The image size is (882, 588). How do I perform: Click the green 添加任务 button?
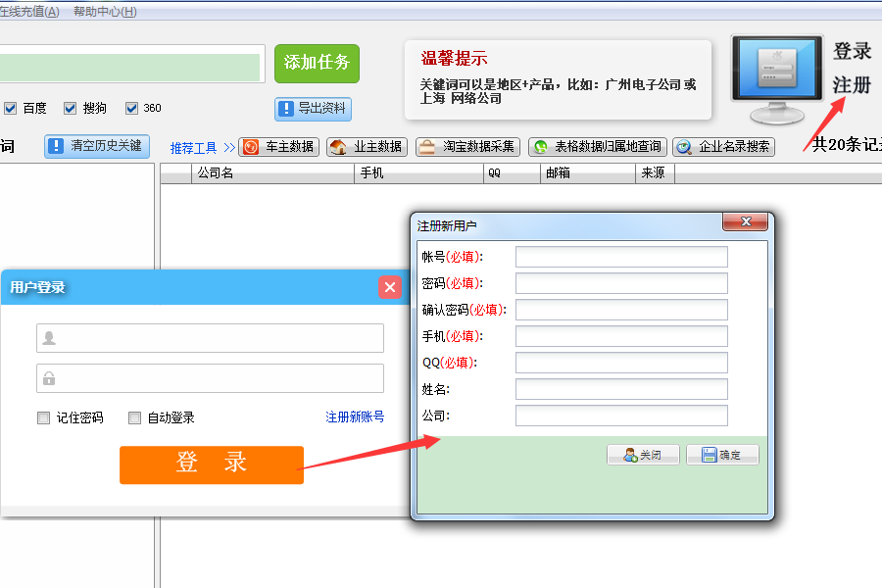[x=317, y=63]
